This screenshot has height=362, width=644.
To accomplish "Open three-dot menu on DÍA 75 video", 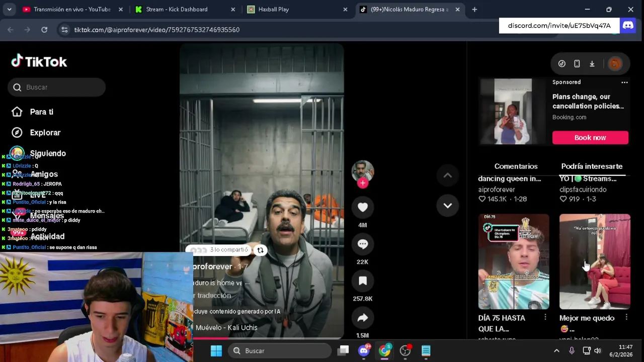I will click(x=545, y=317).
